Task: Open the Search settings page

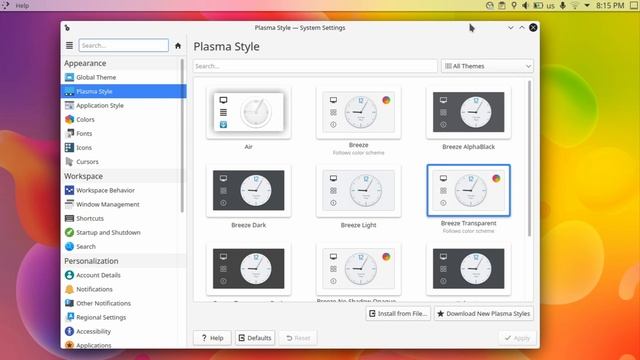Action: pos(122,247)
